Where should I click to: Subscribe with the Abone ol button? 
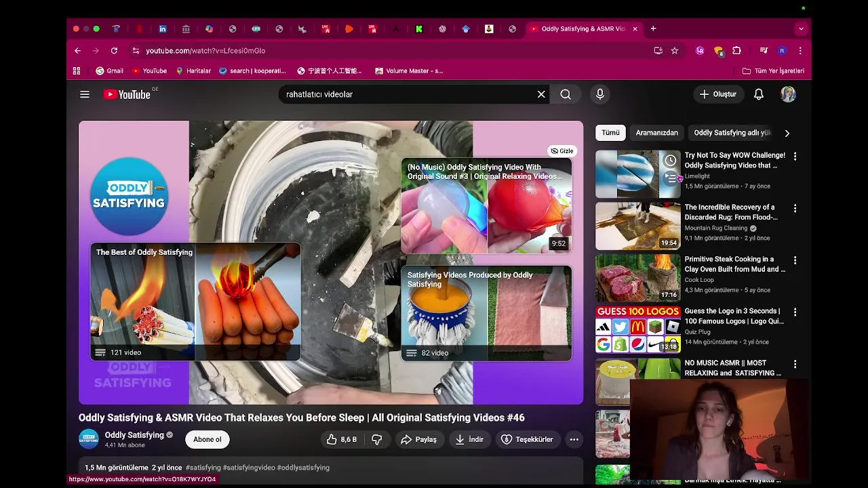pos(208,439)
